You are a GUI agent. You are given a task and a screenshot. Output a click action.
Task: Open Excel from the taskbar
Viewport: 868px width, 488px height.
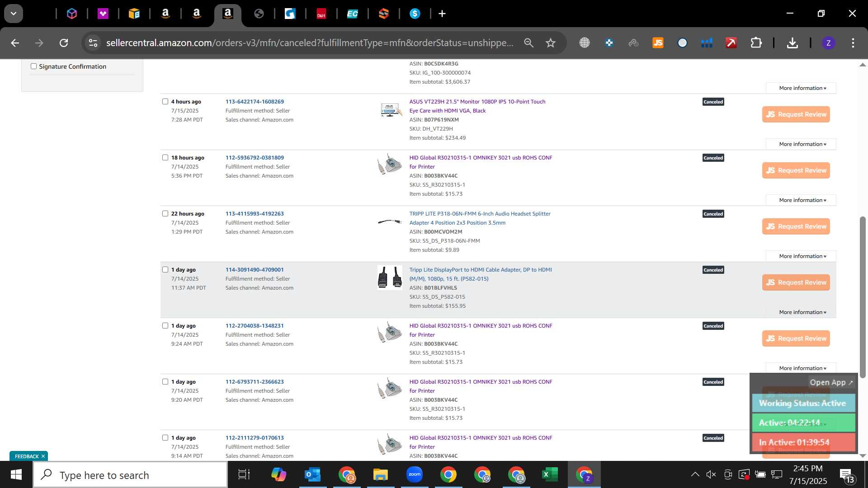[550, 475]
